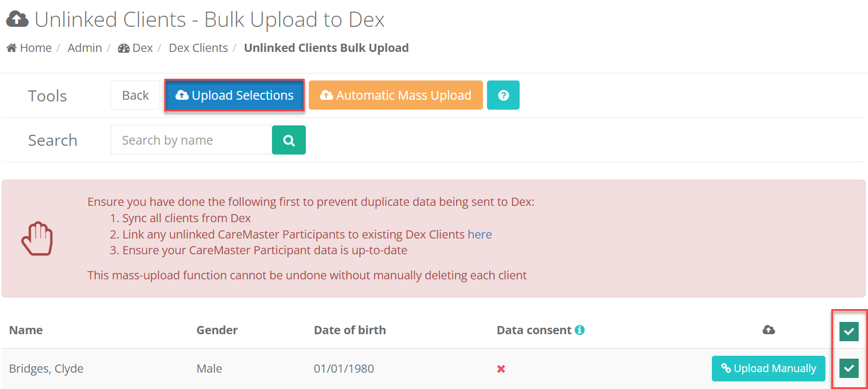Click the green search magnifier button
868x389 pixels.
(289, 140)
